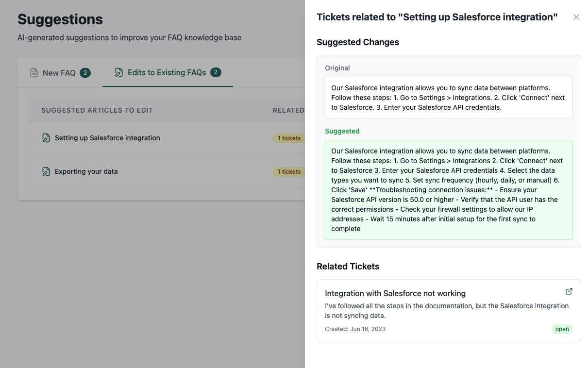Click the open status badge on ticket

click(x=562, y=329)
